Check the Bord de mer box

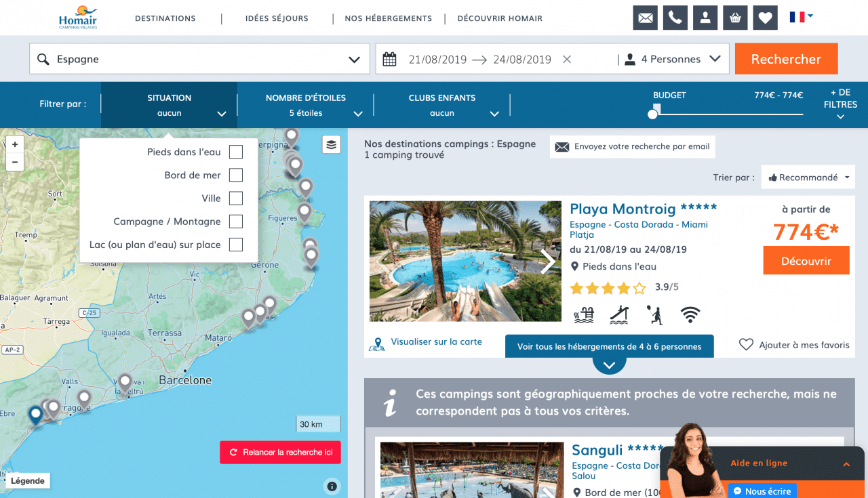pyautogui.click(x=235, y=175)
